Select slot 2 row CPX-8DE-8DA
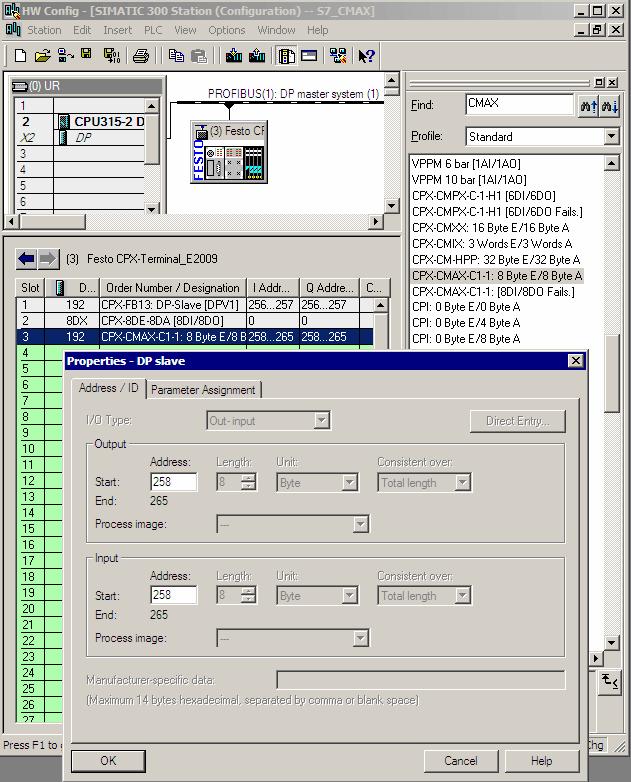The width and height of the screenshot is (631, 782). click(195, 321)
